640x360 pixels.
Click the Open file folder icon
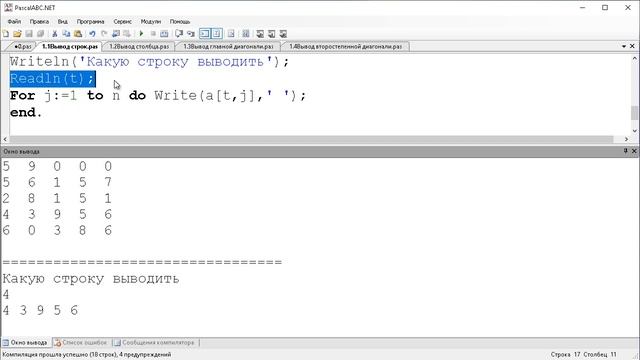point(17,34)
